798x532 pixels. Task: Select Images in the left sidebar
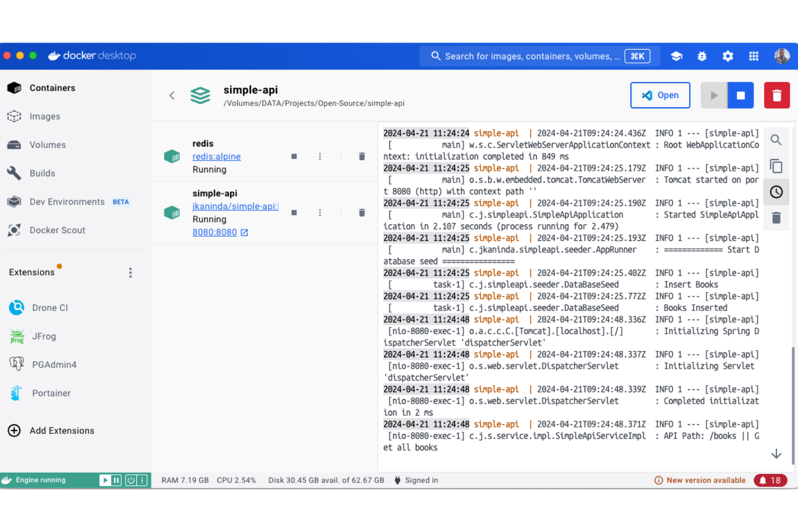click(45, 116)
